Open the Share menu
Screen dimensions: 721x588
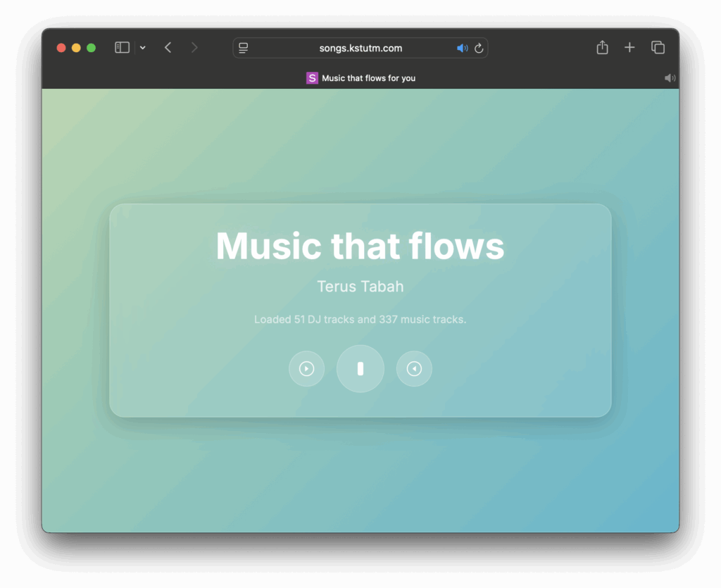click(x=602, y=47)
